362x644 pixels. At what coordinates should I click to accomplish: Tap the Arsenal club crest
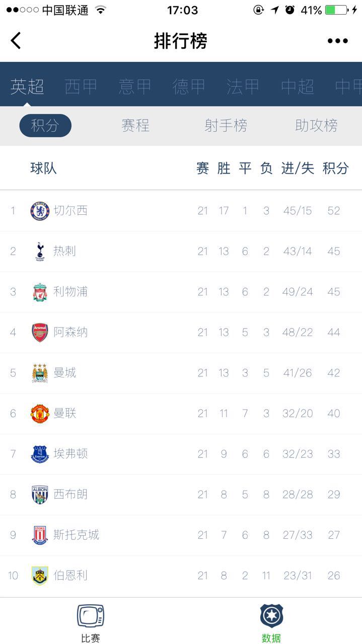(x=40, y=333)
